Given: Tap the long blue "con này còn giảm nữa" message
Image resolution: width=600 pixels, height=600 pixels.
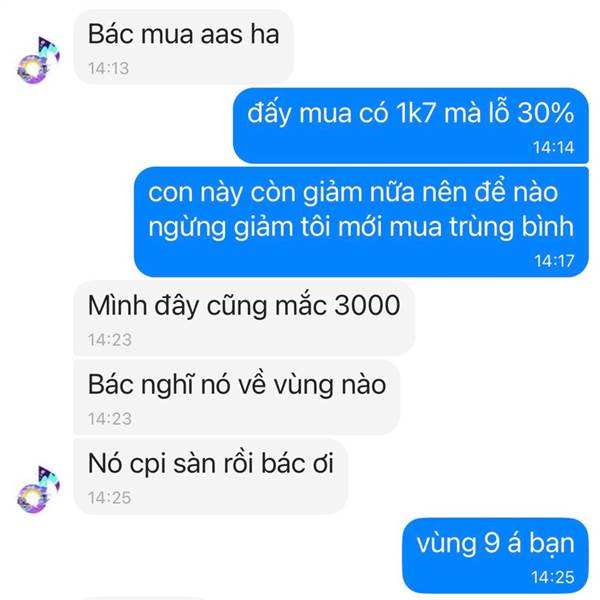Looking at the screenshot, I should pos(361,222).
